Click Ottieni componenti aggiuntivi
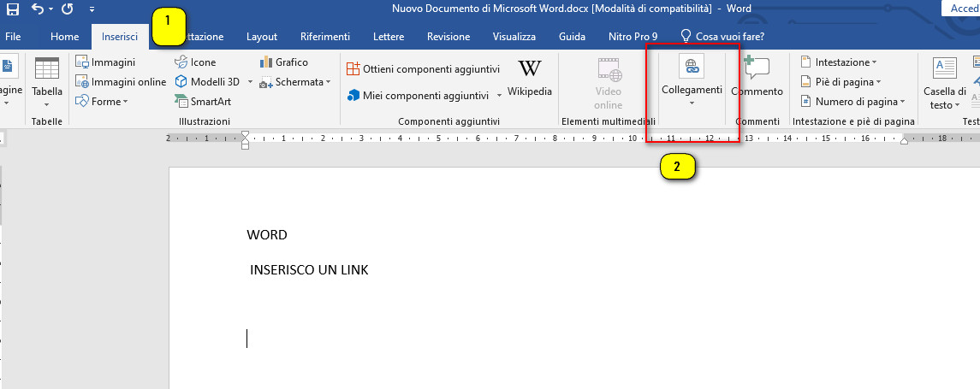Screen dimensions: 980x389 423,68
